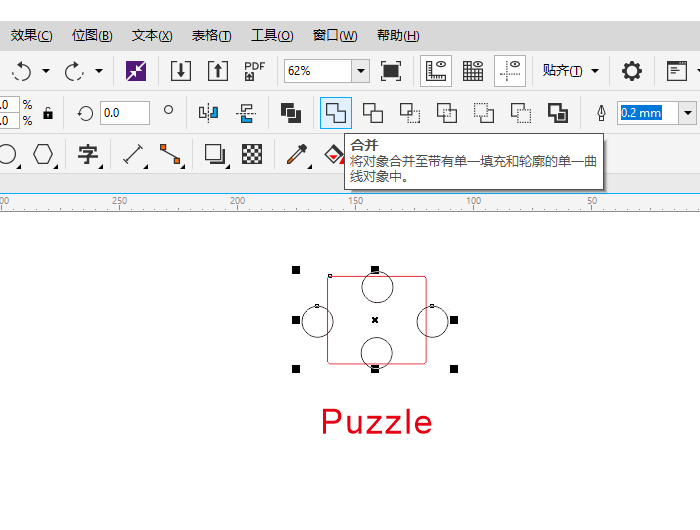The width and height of the screenshot is (700, 530).
Task: Click the application launcher window icon
Action: (677, 71)
